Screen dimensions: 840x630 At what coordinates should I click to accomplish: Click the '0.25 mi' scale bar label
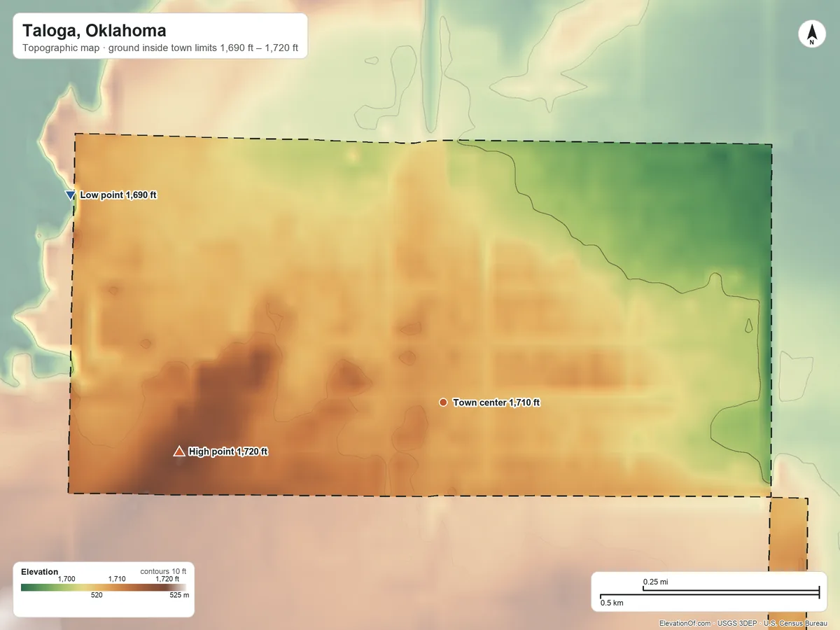pyautogui.click(x=655, y=582)
